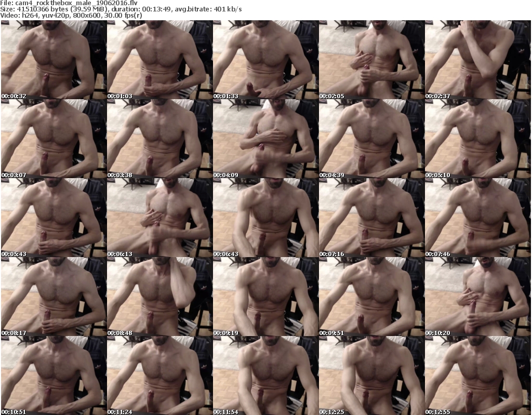Click the contact sheet frame 00:10:51
The image size is (532, 415).
coord(54,376)
